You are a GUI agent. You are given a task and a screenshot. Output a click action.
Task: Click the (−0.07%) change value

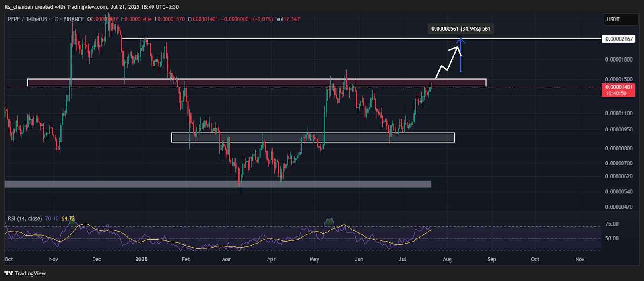coord(263,19)
